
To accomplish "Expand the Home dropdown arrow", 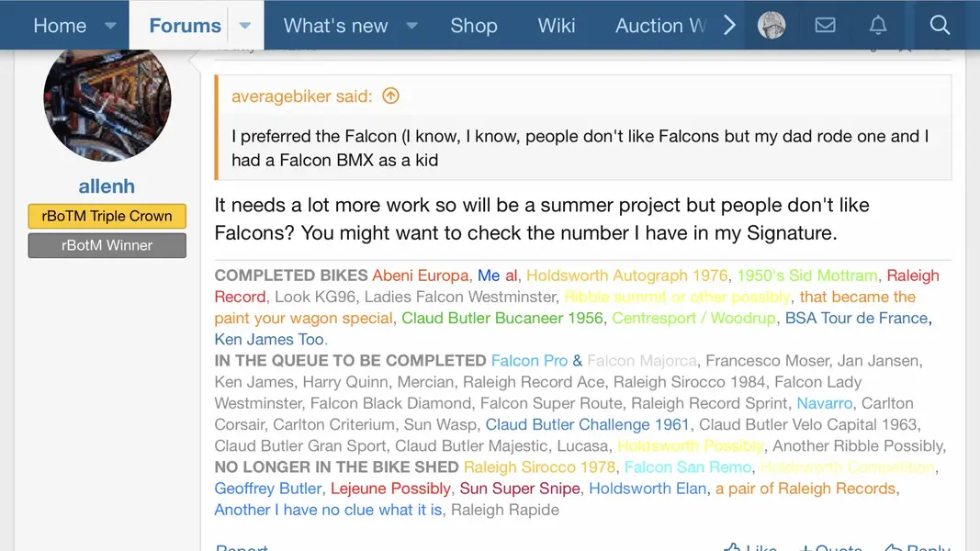I will click(x=110, y=26).
